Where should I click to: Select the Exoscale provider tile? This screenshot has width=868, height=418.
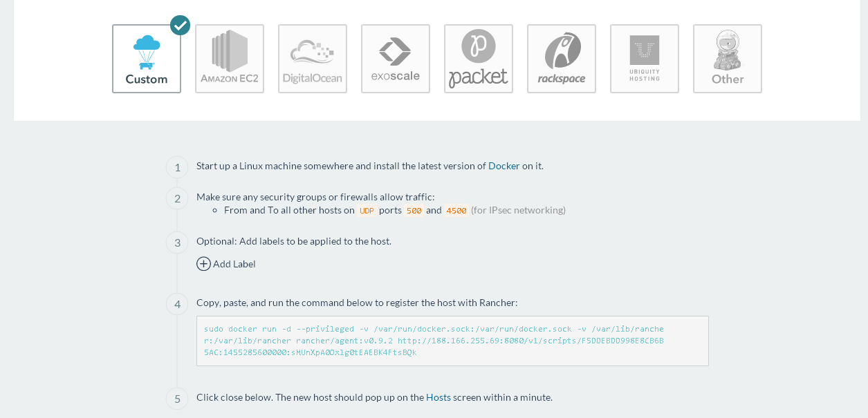click(x=396, y=59)
